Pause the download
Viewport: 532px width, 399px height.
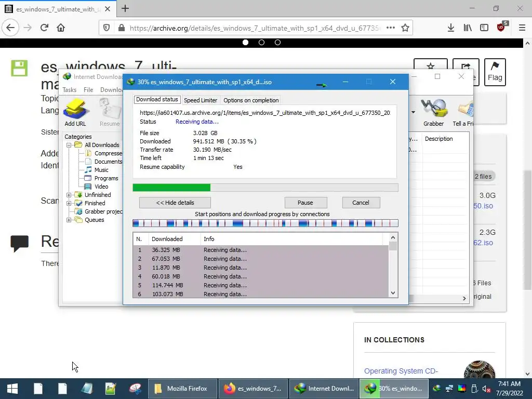tap(305, 203)
